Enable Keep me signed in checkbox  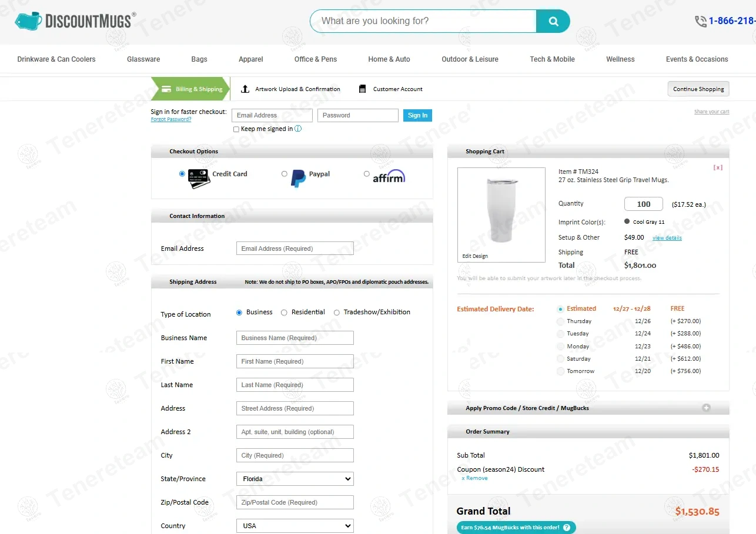coord(236,129)
